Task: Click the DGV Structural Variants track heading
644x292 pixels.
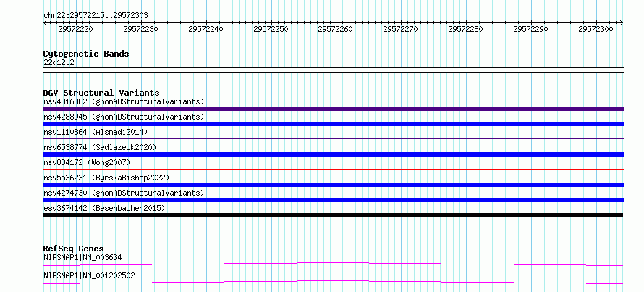Action: coord(101,93)
